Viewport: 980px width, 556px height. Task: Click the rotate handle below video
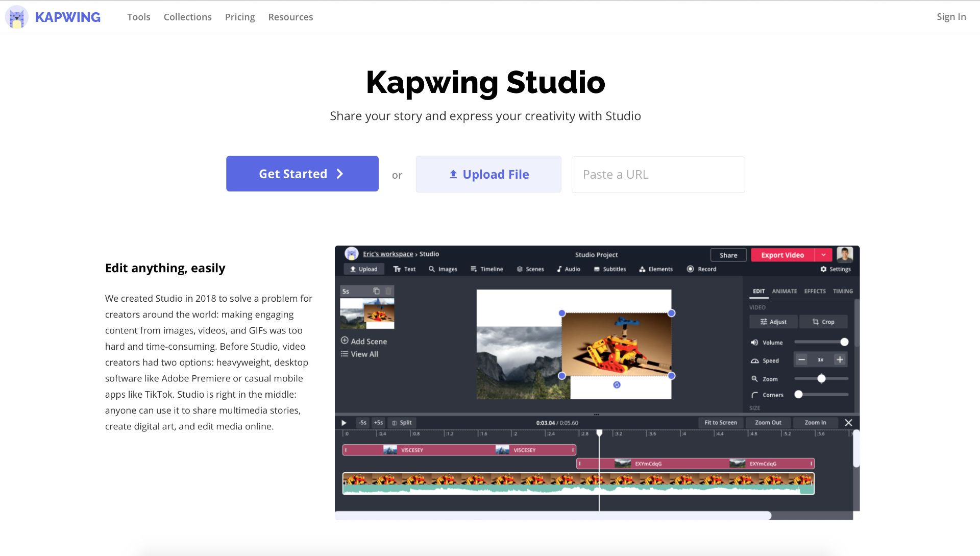[617, 385]
